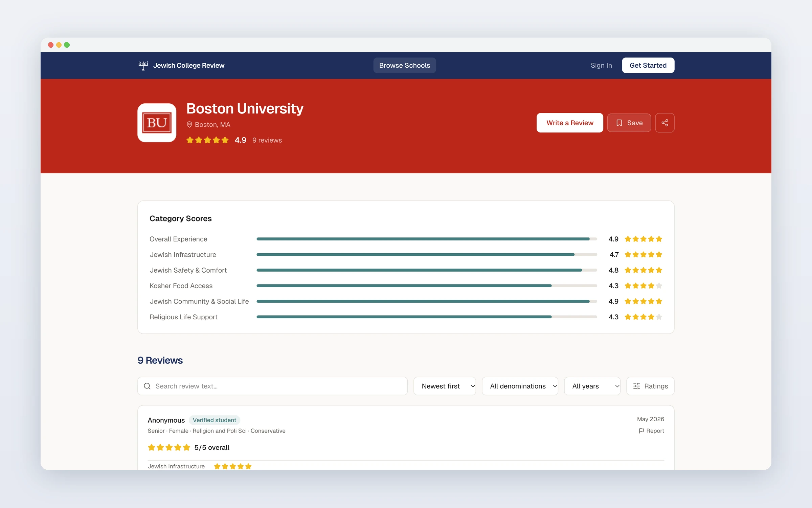Click the magnifier icon in review search
Screen dimensions: 812x508
[147, 386]
